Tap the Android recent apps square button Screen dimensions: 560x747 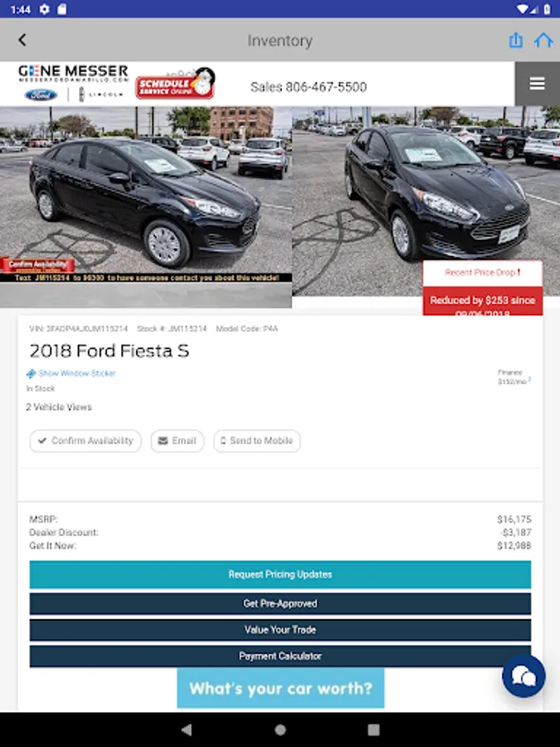(374, 730)
